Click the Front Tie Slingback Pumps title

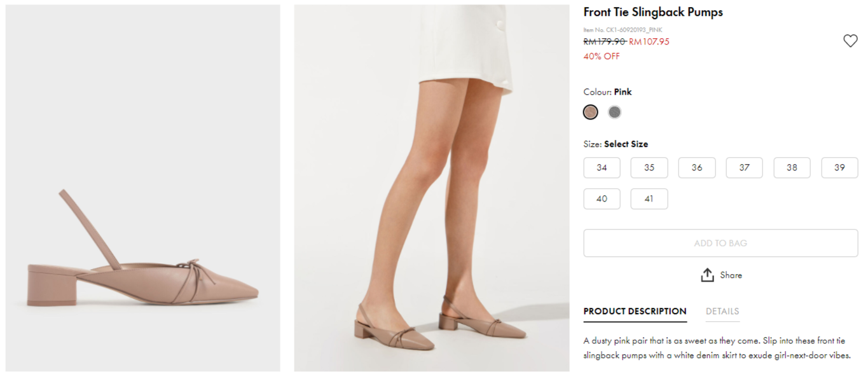653,12
